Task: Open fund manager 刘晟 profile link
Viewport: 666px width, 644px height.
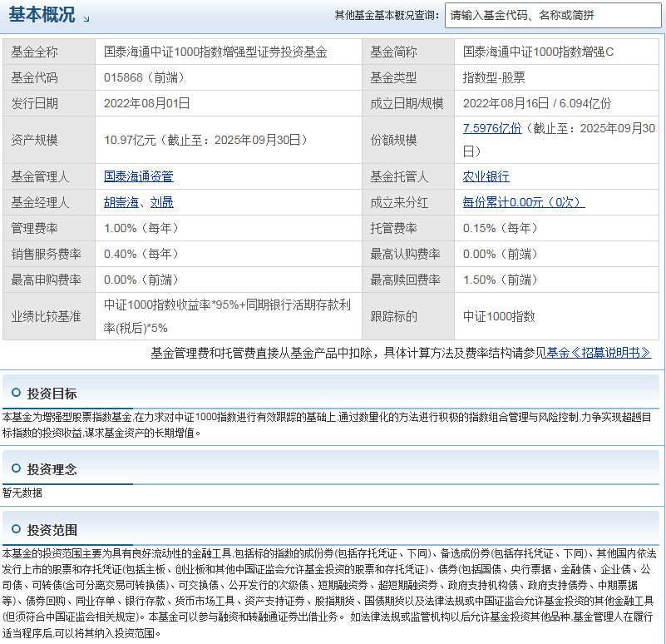Action: (x=162, y=202)
